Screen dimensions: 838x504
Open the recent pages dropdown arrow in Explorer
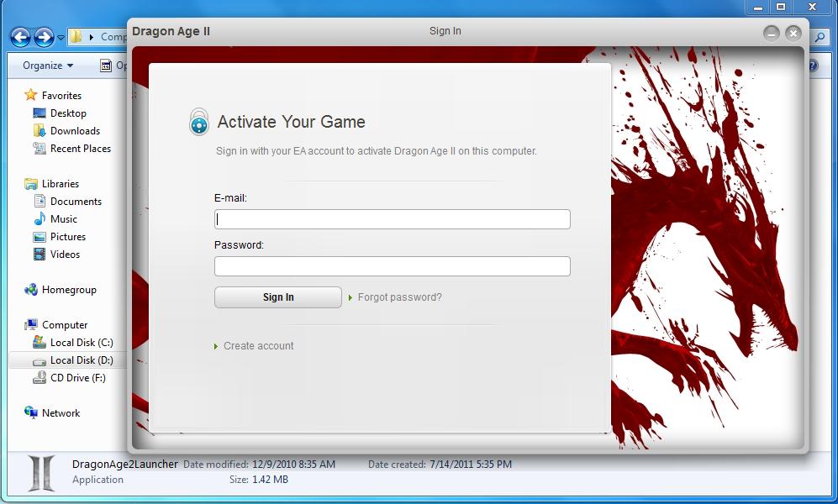[61, 37]
